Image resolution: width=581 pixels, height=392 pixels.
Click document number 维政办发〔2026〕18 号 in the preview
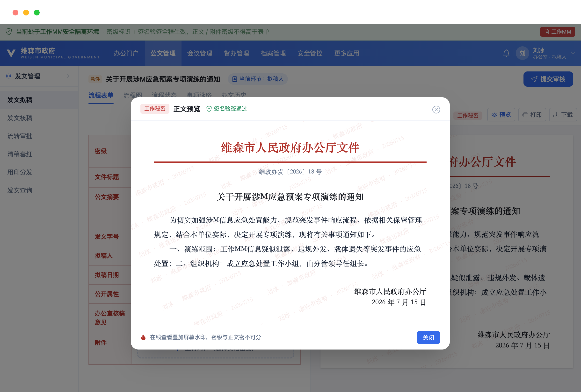tap(290, 172)
